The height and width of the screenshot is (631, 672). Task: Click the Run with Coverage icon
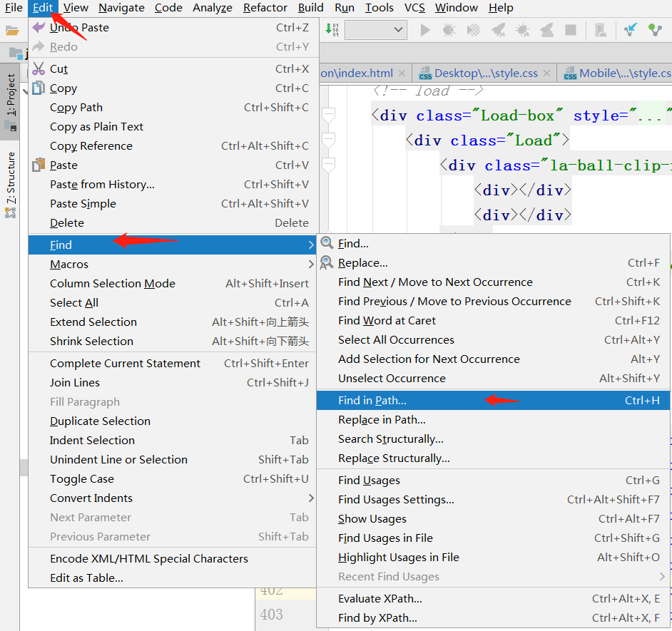point(473,30)
